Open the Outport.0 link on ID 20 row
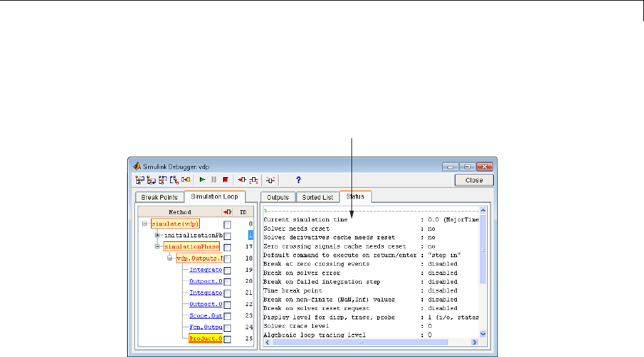The image size is (644, 357). 206,281
